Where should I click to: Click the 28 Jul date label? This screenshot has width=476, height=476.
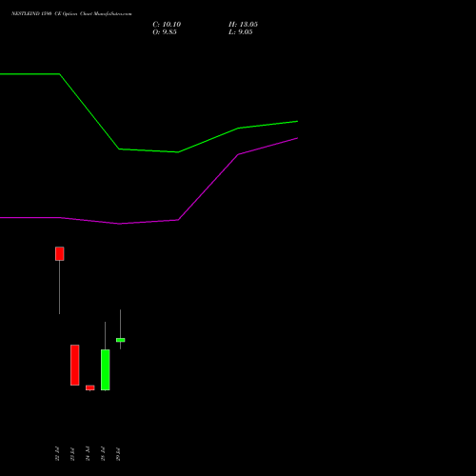(103, 454)
